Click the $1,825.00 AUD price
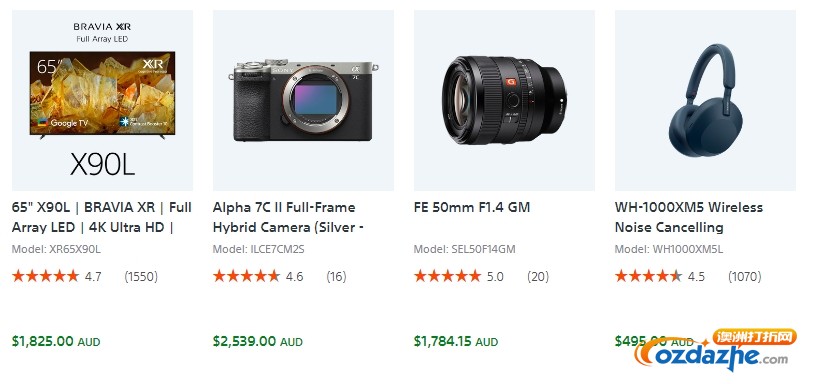Viewport: 819px width, 384px height. pyautogui.click(x=56, y=342)
